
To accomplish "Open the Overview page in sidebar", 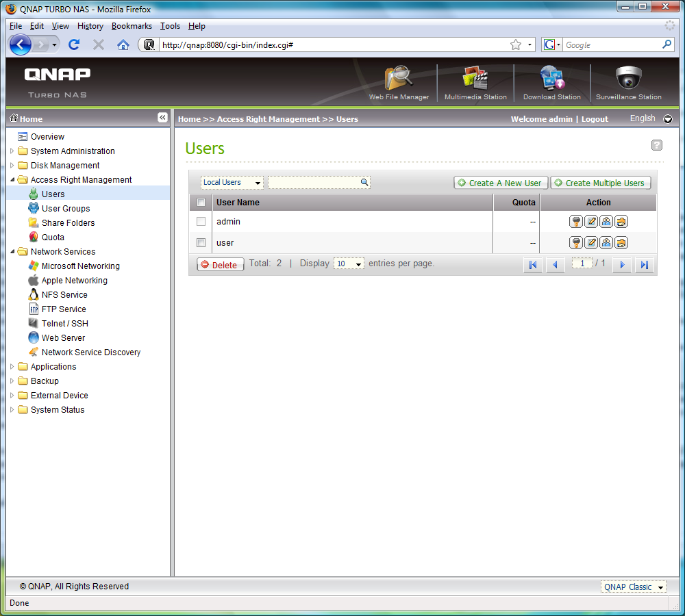I will [x=47, y=137].
